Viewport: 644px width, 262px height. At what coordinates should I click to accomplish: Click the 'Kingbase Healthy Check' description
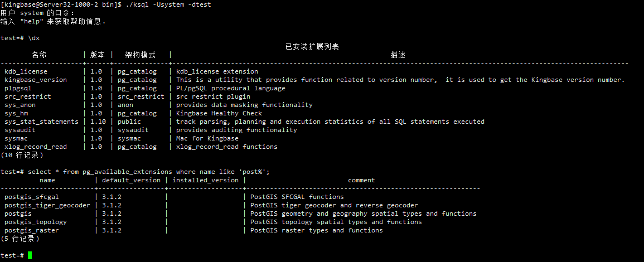coord(219,113)
